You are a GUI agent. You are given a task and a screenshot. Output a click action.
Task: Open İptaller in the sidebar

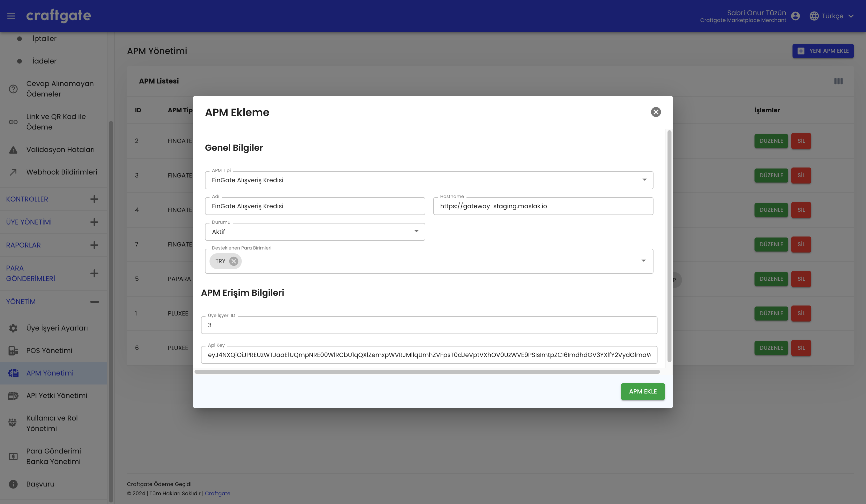44,38
